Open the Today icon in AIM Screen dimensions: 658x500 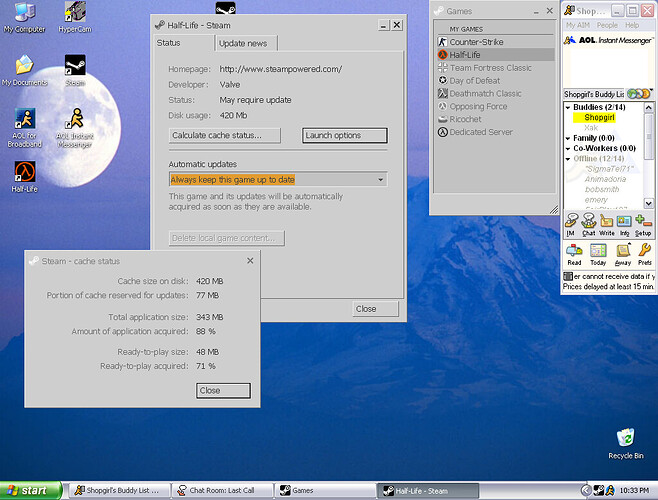pos(598,254)
